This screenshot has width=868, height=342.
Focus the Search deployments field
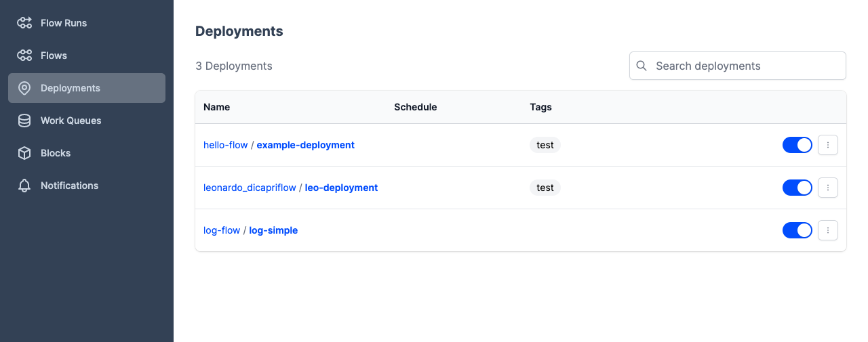click(x=738, y=66)
